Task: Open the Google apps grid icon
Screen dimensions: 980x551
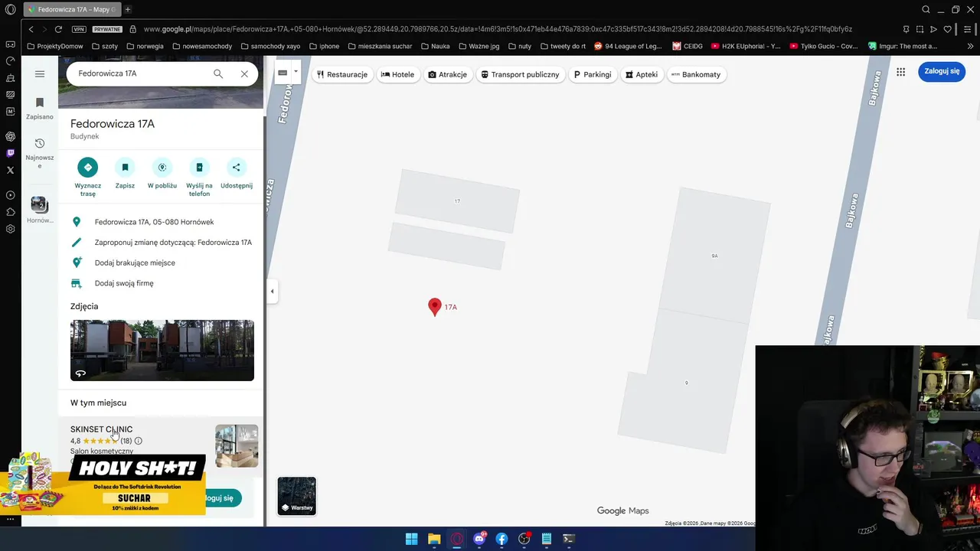Action: click(901, 71)
